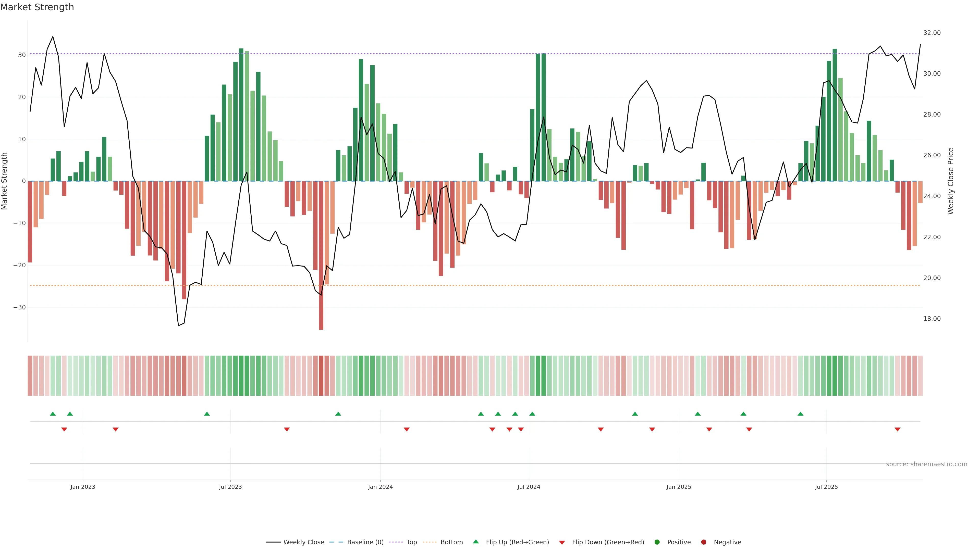Click the green Positive circle legend icon

(657, 542)
